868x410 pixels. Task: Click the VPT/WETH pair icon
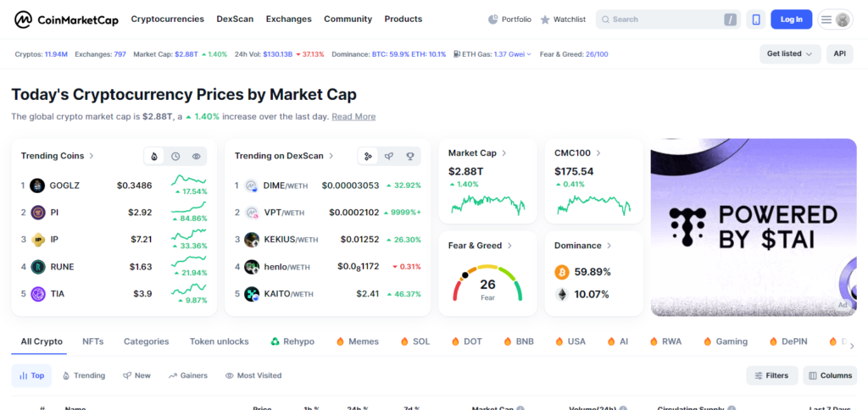pyautogui.click(x=252, y=213)
